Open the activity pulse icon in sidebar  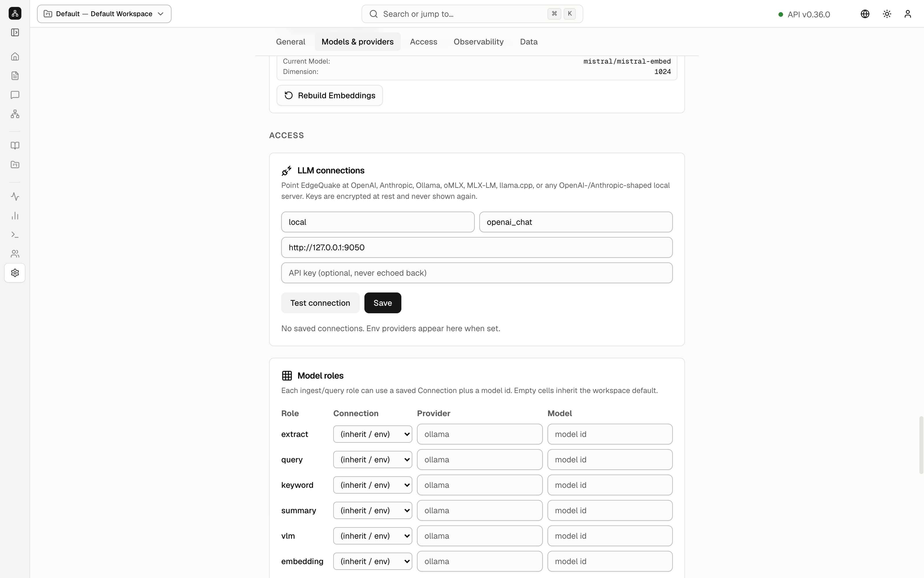[x=15, y=197]
